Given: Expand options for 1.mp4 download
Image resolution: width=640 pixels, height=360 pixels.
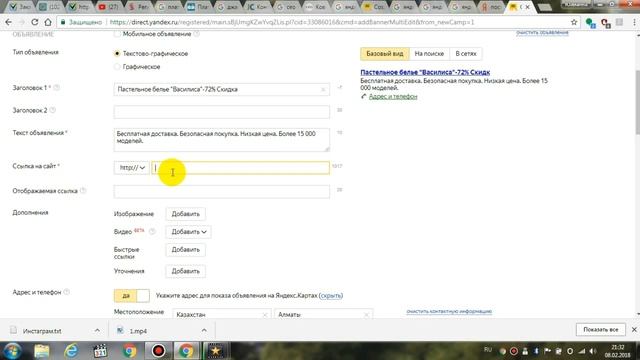Looking at the screenshot, I should [x=204, y=330].
